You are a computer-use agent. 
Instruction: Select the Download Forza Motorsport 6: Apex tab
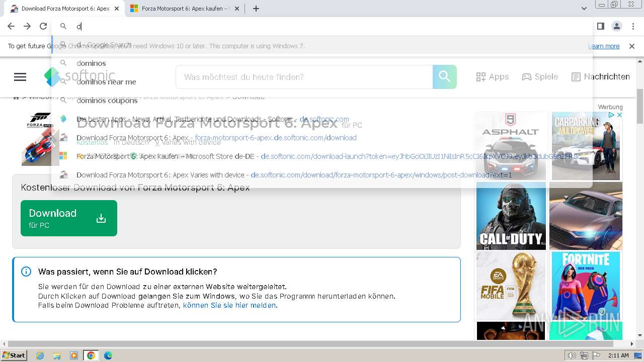click(x=64, y=9)
